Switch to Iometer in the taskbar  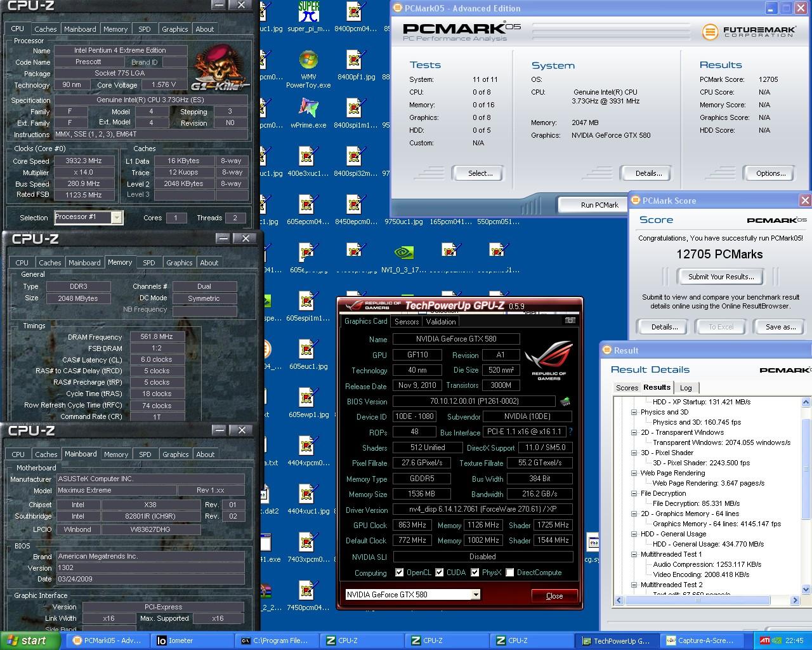(192, 640)
